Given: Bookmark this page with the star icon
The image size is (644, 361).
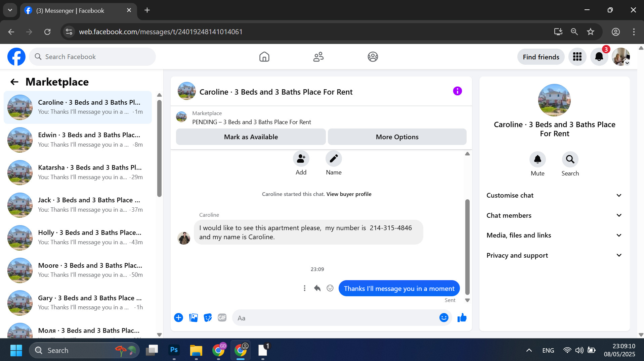Looking at the screenshot, I should [x=591, y=32].
